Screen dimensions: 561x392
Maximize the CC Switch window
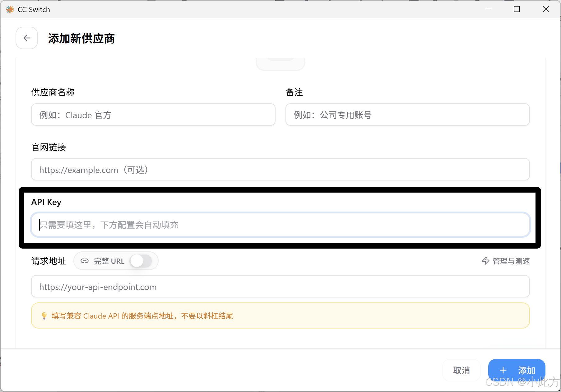[517, 9]
